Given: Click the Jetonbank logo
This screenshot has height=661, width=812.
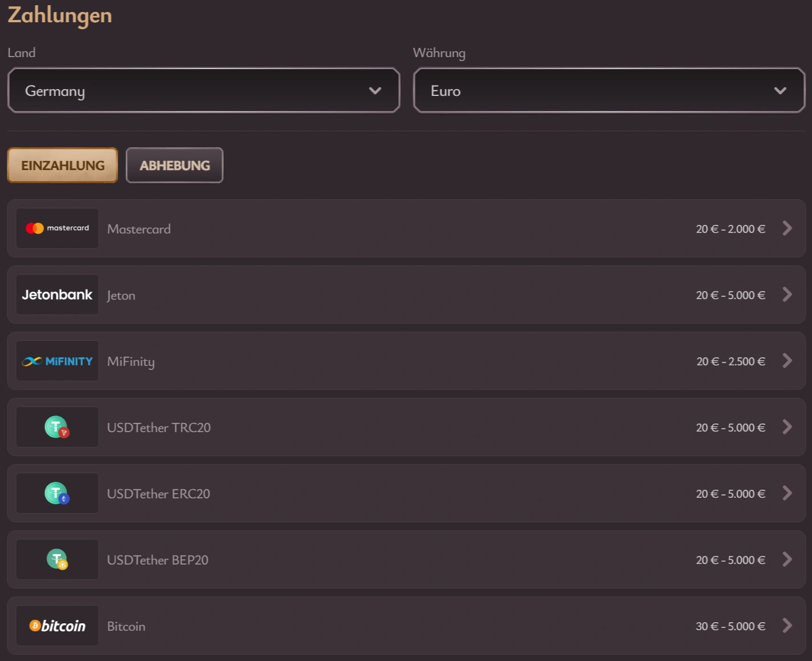Looking at the screenshot, I should pos(57,295).
